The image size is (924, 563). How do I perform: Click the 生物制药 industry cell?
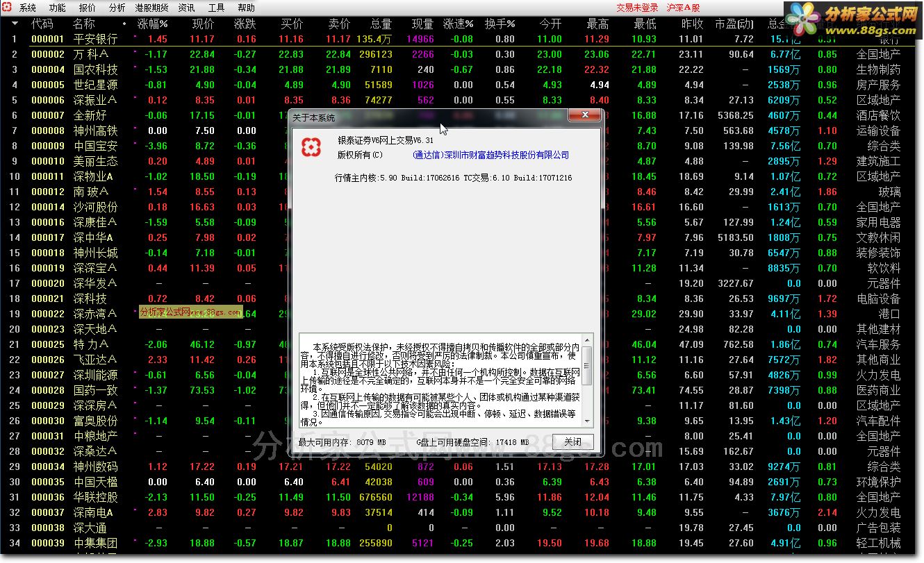pyautogui.click(x=878, y=69)
